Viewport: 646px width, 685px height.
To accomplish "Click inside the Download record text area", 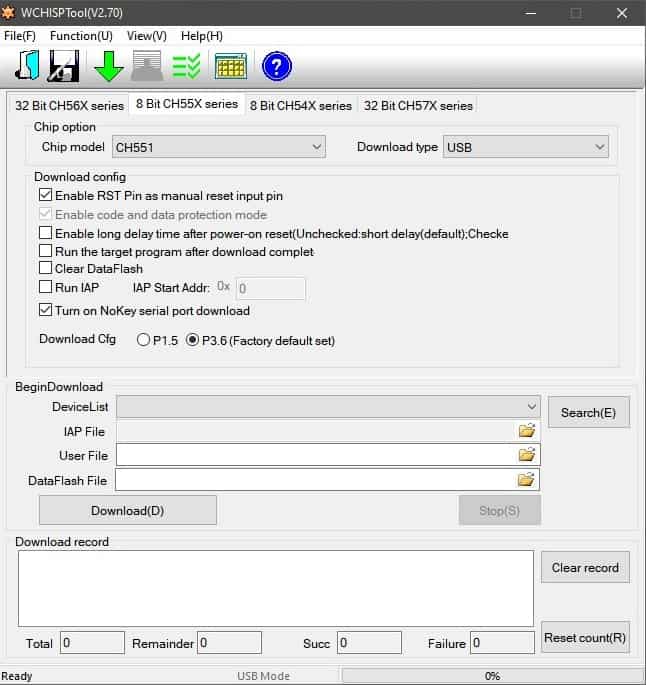I will [x=276, y=588].
